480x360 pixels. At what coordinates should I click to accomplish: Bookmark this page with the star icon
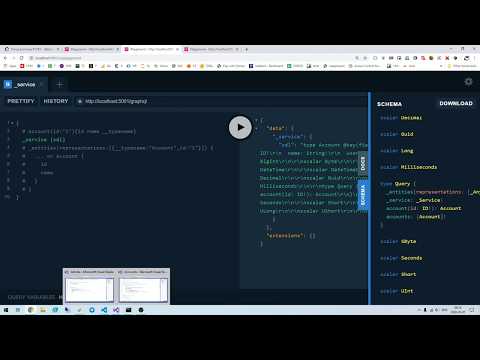(365, 58)
